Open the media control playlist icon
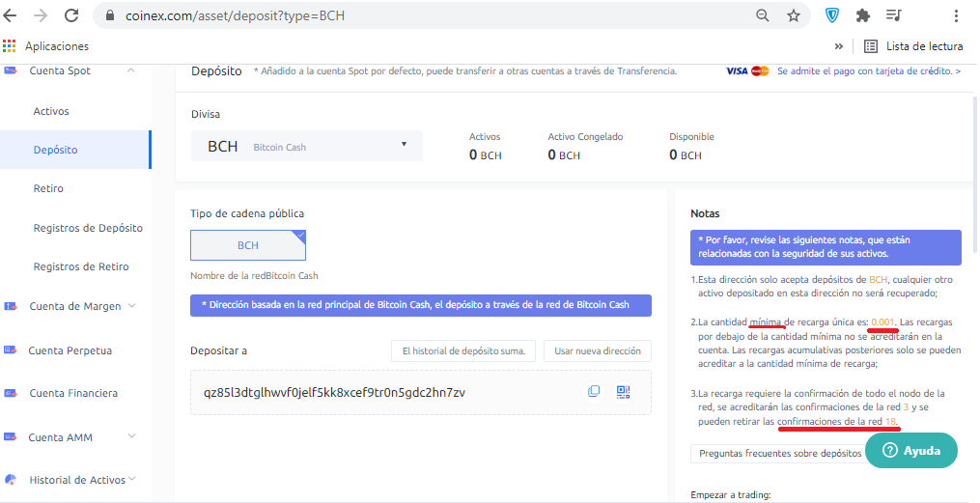Image resolution: width=980 pixels, height=503 pixels. tap(894, 15)
